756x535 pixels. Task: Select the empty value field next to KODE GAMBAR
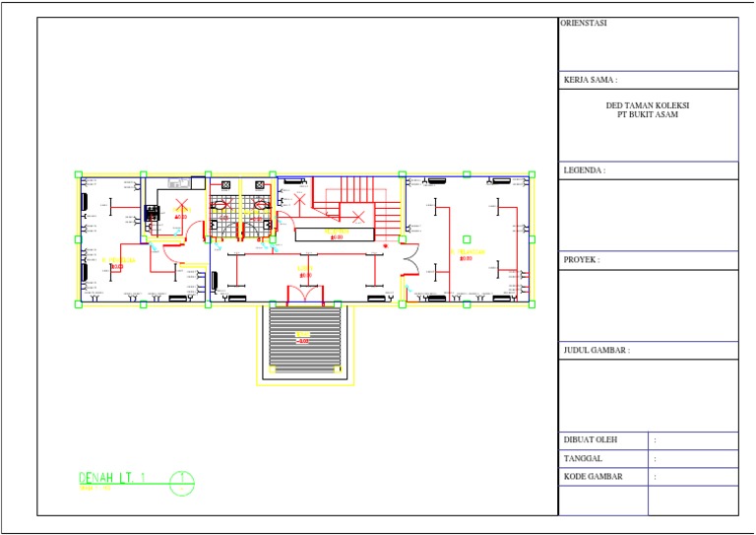point(693,477)
